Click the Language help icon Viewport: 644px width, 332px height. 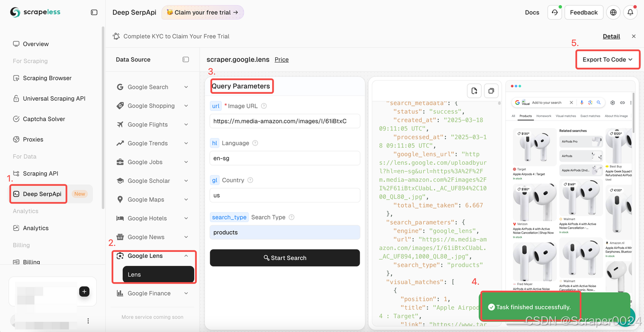tap(255, 143)
